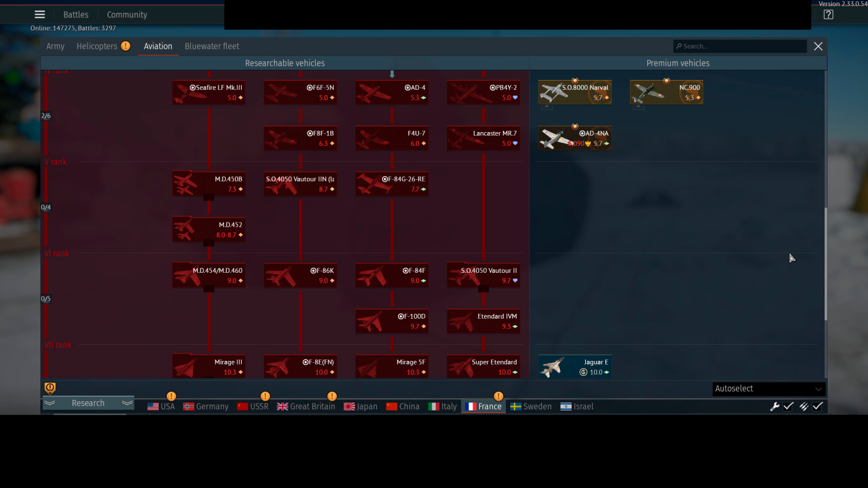Viewport: 868px width, 488px height.
Task: Click the "V rank" label
Action: (55, 162)
